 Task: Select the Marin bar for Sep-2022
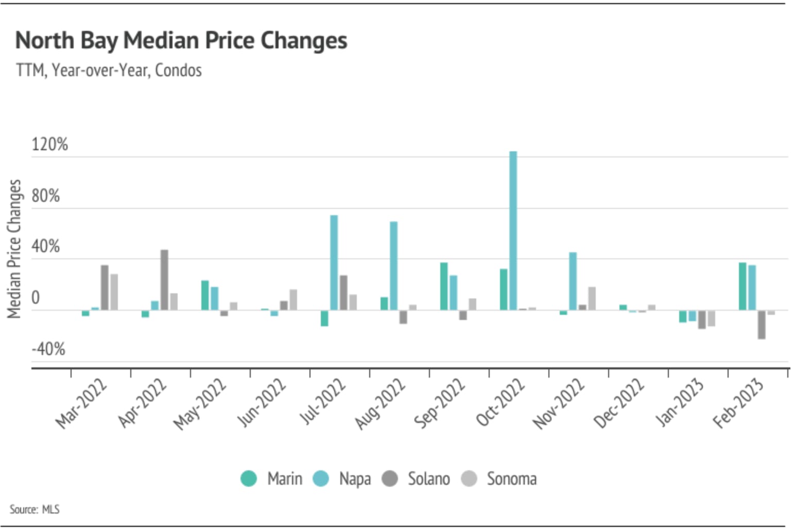(444, 286)
